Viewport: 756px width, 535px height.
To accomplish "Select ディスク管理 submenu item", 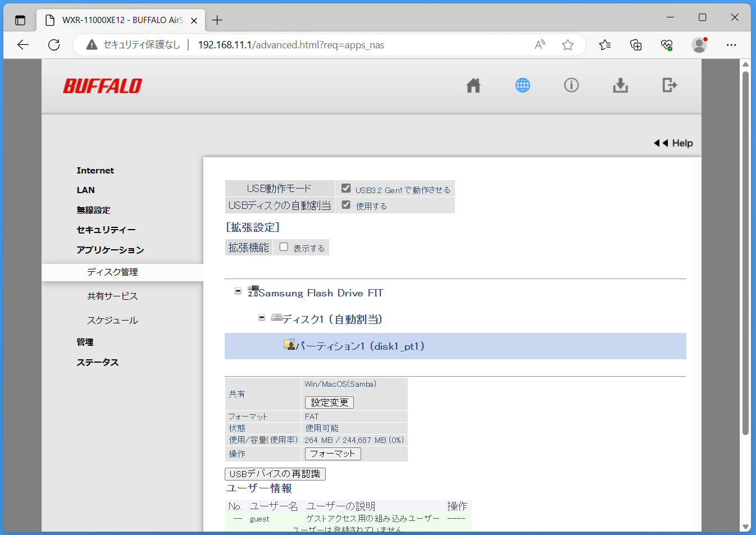I will coord(112,272).
